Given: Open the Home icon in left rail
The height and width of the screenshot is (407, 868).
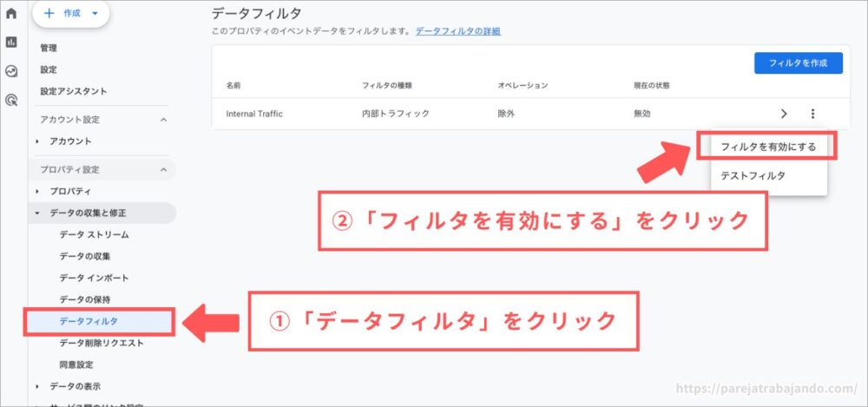Looking at the screenshot, I should coord(11,13).
